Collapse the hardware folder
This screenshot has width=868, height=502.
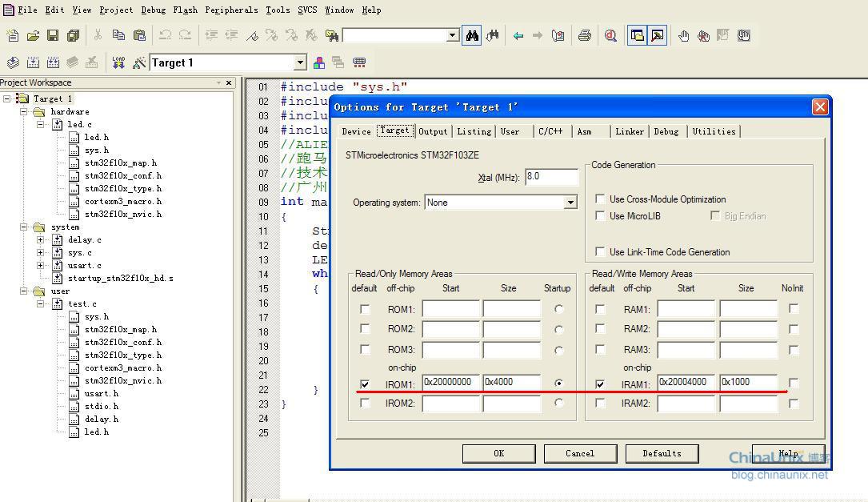coord(24,111)
